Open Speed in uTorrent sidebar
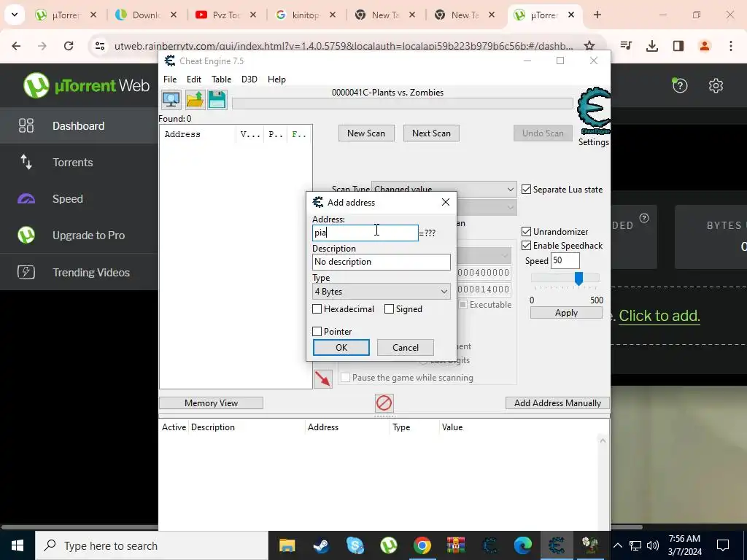This screenshot has height=560, width=747. (x=79, y=199)
